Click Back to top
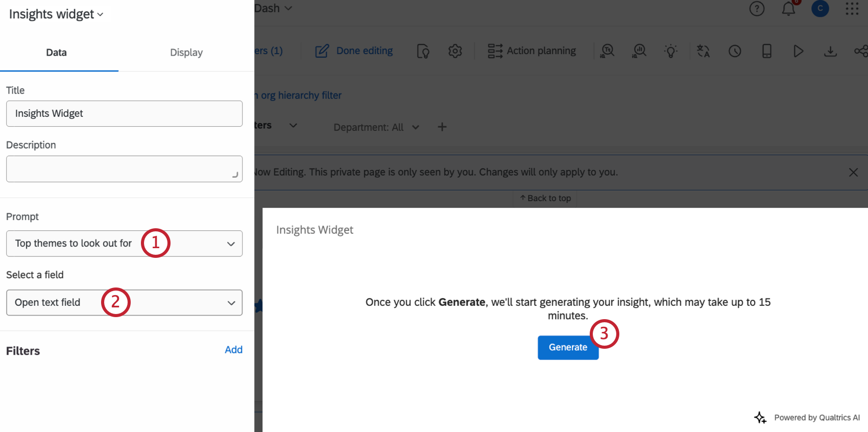 pos(545,199)
